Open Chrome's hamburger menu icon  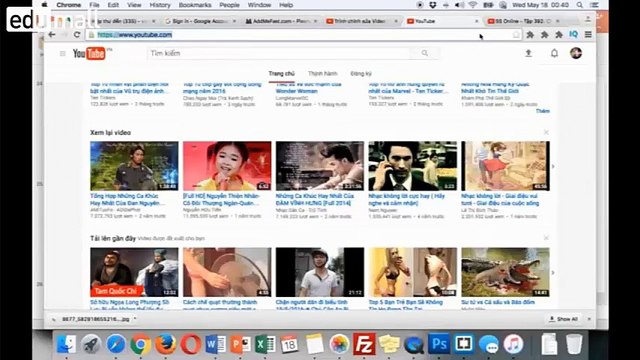[x=588, y=35]
